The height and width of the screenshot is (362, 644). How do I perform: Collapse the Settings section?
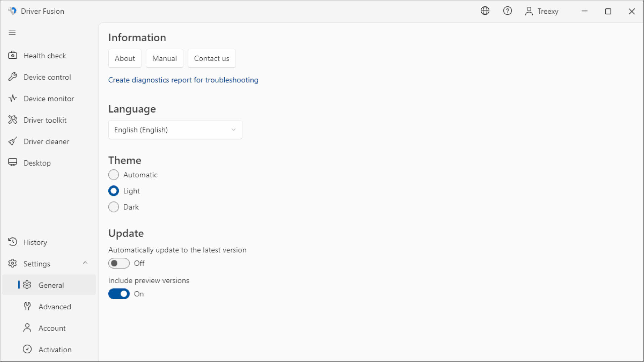(85, 263)
